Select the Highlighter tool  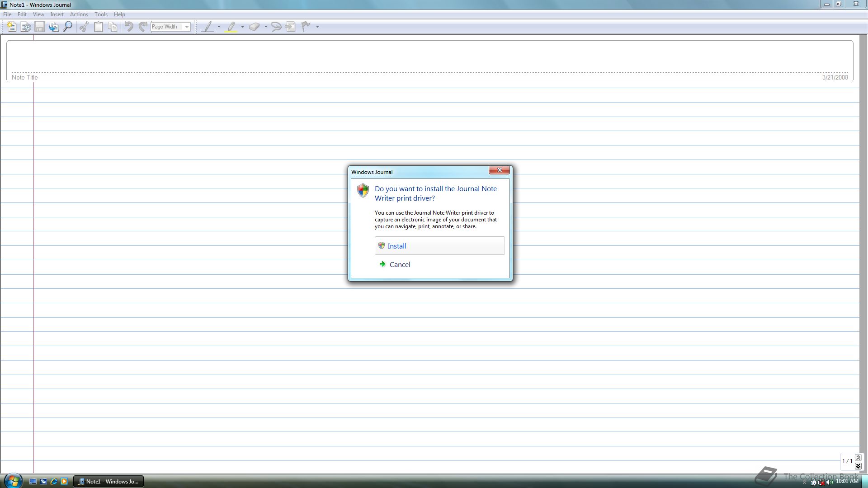coord(231,27)
